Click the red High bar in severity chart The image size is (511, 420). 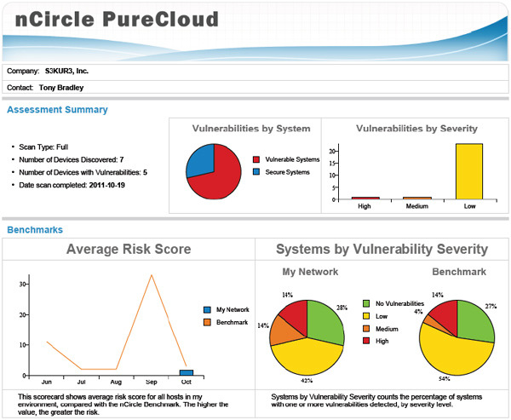[365, 198]
